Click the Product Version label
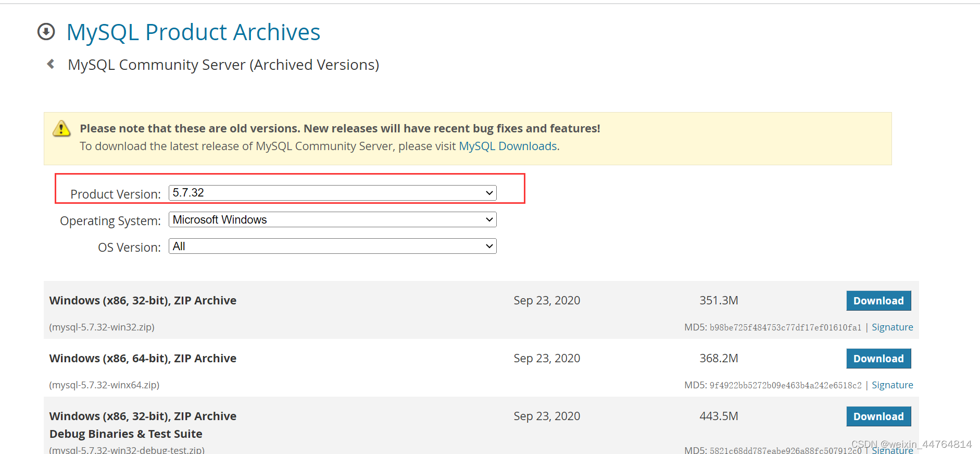Screen dimensions: 980x454 [x=116, y=194]
